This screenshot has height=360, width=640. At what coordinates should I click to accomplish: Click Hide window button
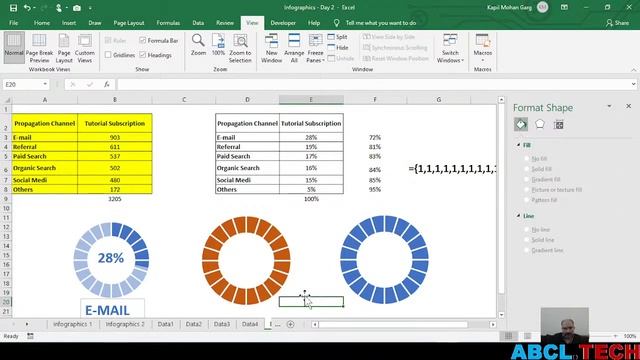pos(338,48)
